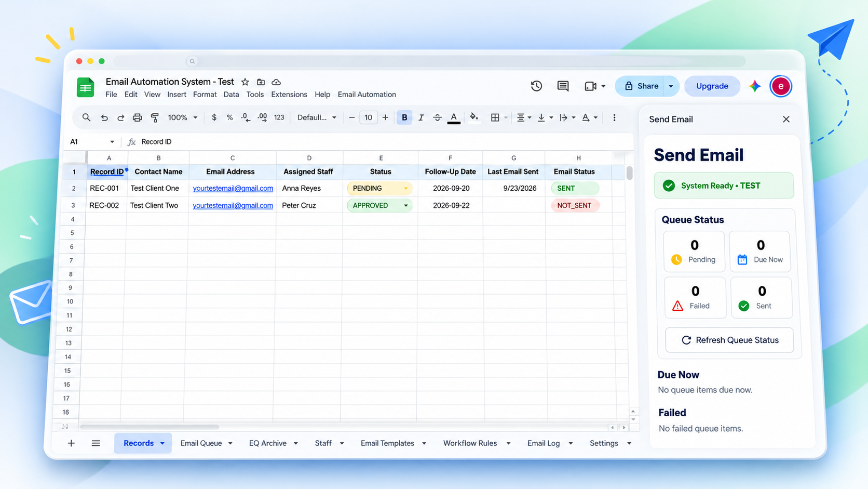The height and width of the screenshot is (489, 868).
Task: Open the more toolbar options
Action: (614, 117)
